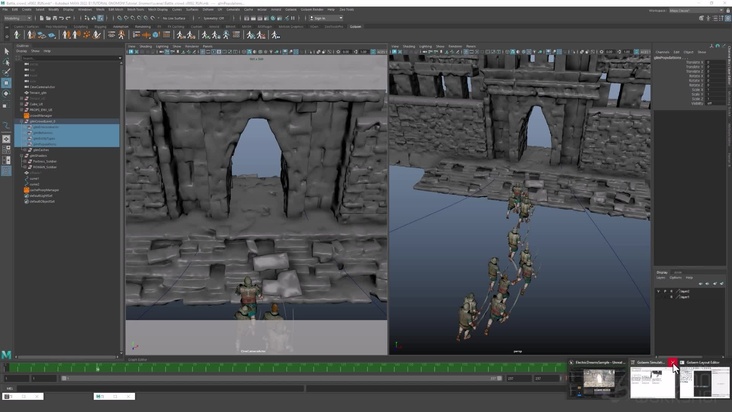Open the Channels menu in Channel Box
This screenshot has width=732, height=412.
(662, 52)
